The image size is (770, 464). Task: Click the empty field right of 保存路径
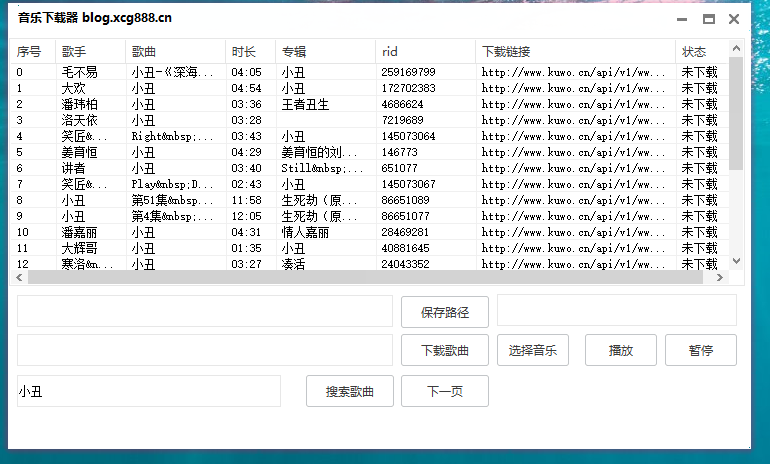point(617,310)
